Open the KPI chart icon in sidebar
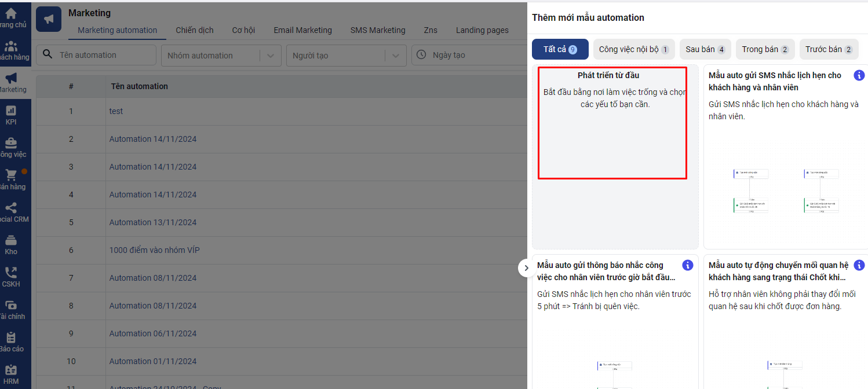Screen dimensions: 868x389 tap(10, 111)
